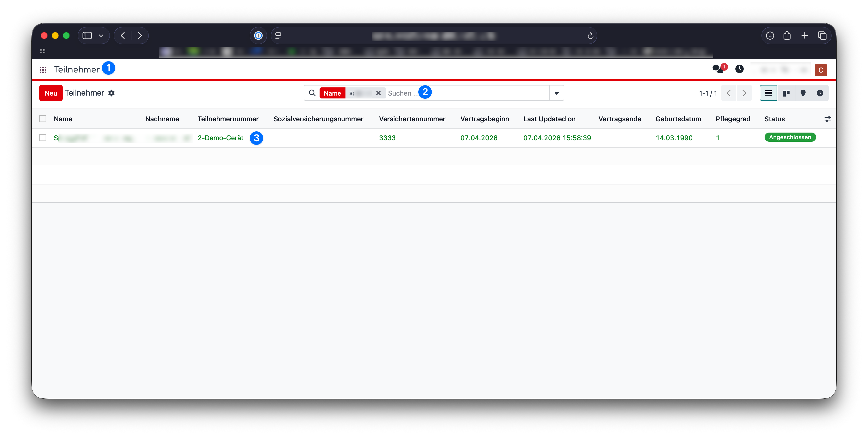Open the activities clock icon in header
The image size is (868, 439).
[739, 69]
